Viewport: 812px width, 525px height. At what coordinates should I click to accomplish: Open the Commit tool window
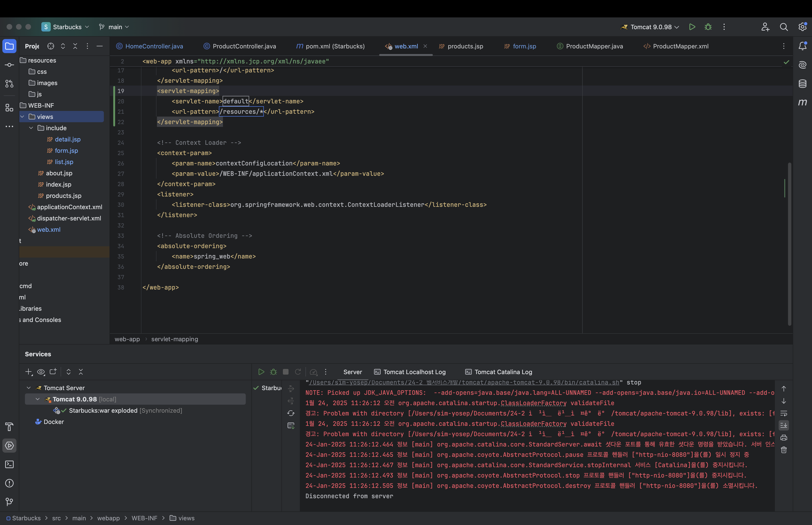pyautogui.click(x=9, y=65)
